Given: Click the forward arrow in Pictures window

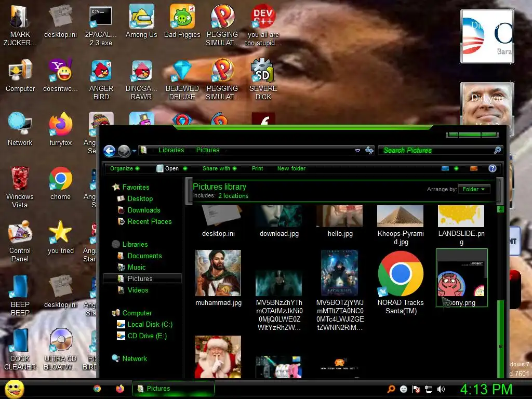Looking at the screenshot, I should [124, 151].
